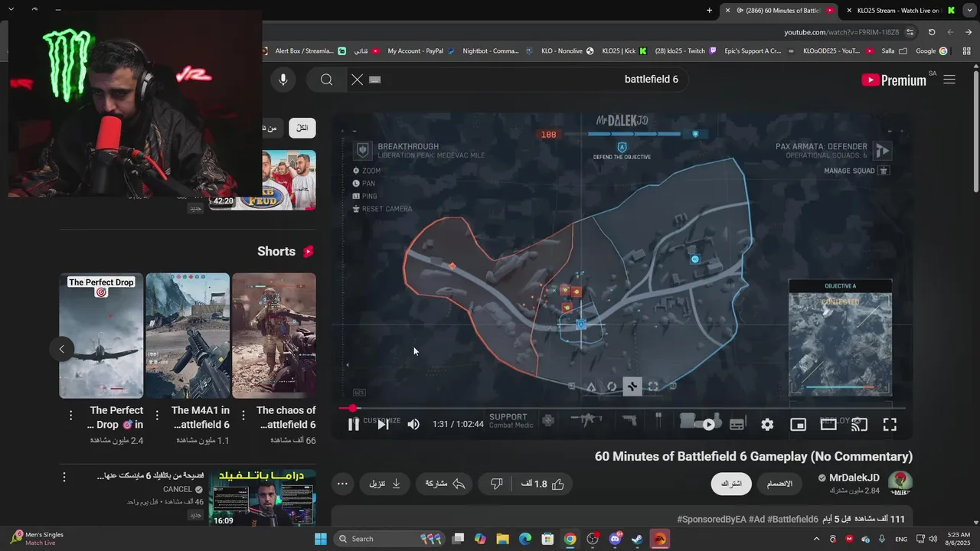The image size is (980, 551).
Task: Open 'KLO25 | Kick' bookmark
Action: tap(625, 51)
